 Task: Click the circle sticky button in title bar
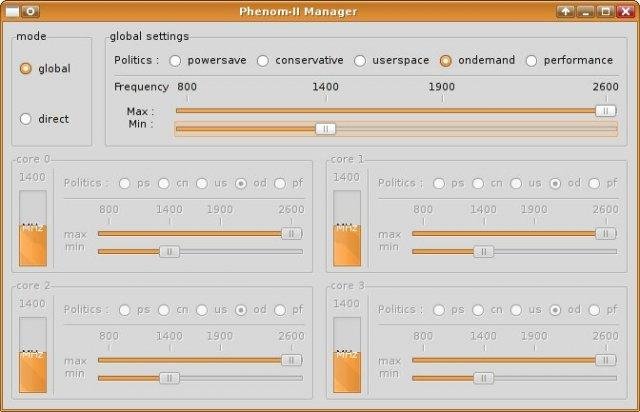(x=31, y=11)
